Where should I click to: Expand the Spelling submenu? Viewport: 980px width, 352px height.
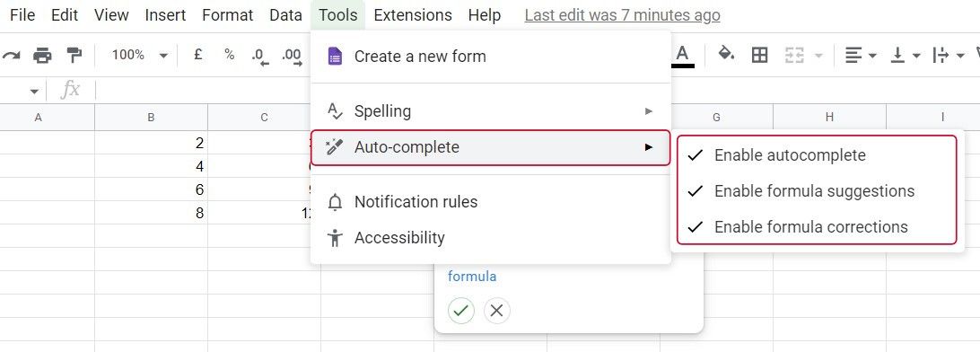[491, 111]
